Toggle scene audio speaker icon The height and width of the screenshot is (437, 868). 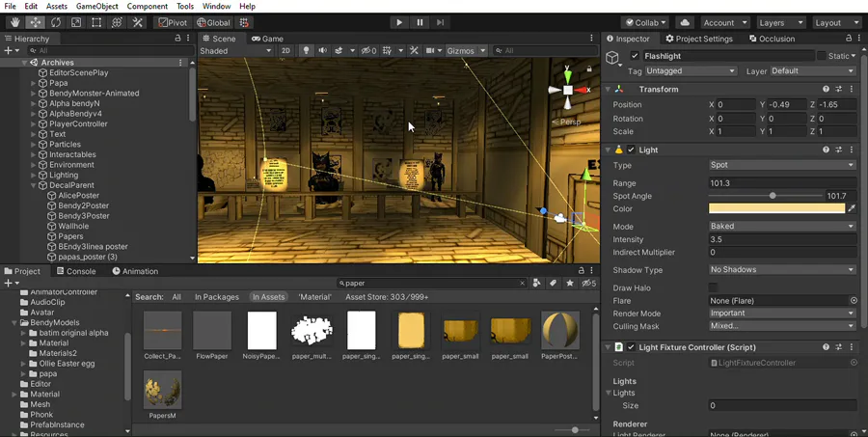(321, 50)
